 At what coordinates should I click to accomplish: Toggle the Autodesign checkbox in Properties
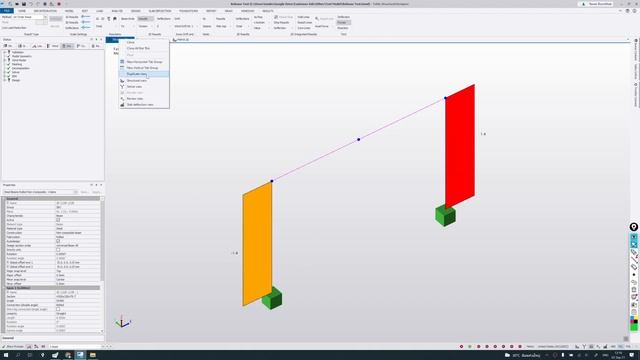[x=58, y=241]
